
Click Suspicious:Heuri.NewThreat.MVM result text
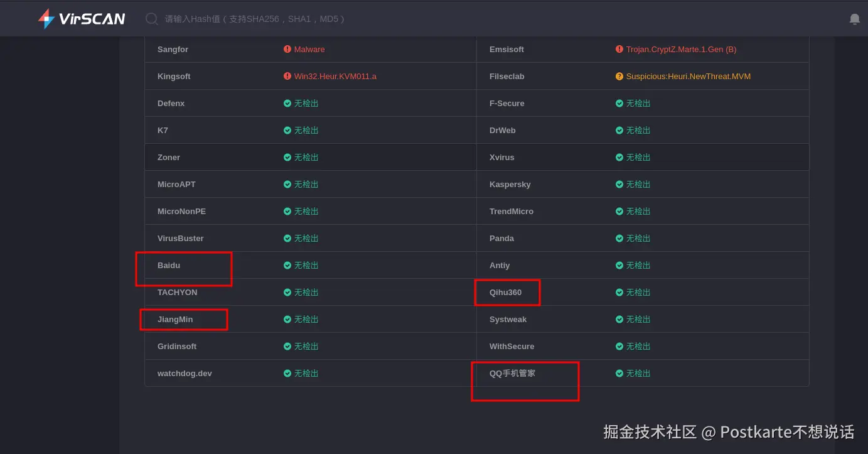(x=688, y=76)
